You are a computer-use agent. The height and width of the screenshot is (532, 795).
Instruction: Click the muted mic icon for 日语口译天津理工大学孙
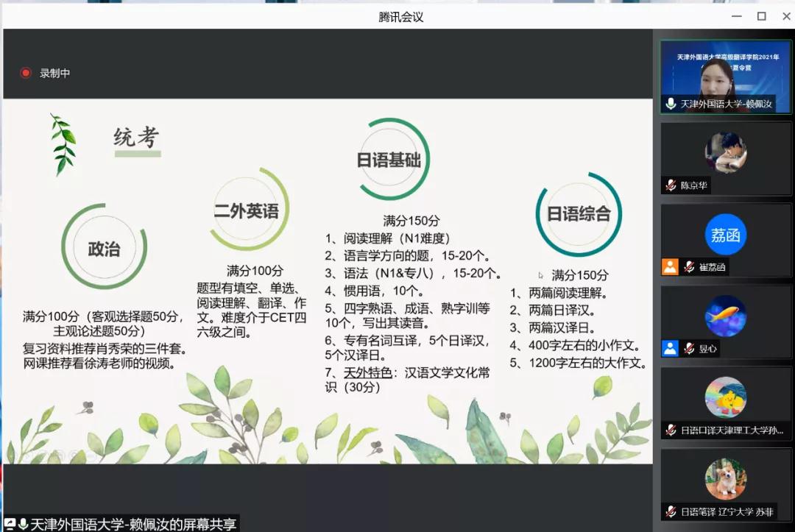[x=671, y=430]
